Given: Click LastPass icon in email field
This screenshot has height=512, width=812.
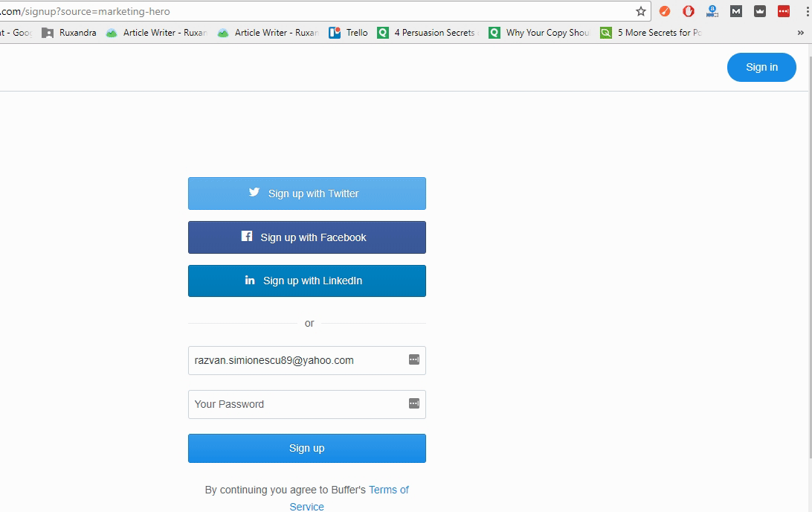Looking at the screenshot, I should tap(413, 359).
